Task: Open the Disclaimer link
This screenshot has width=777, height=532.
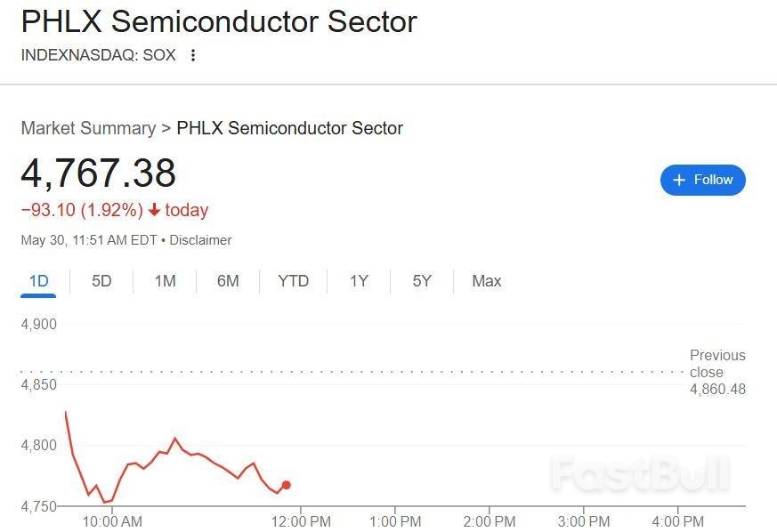Action: coord(200,240)
